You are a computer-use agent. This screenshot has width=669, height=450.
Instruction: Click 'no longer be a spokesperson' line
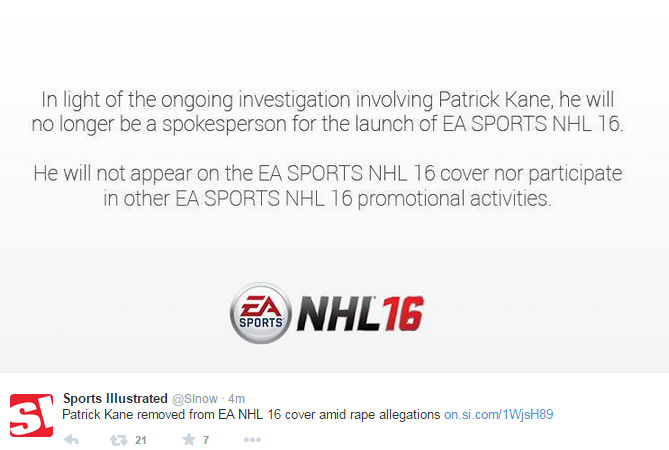(x=328, y=124)
